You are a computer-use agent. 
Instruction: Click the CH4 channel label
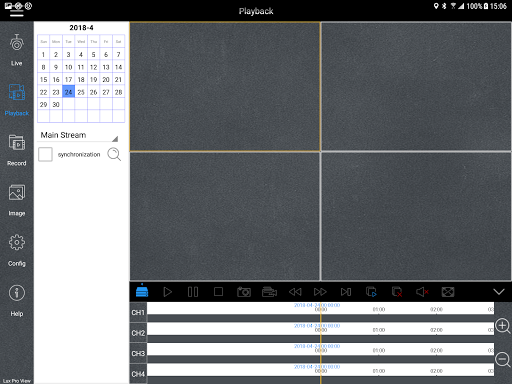click(x=138, y=374)
